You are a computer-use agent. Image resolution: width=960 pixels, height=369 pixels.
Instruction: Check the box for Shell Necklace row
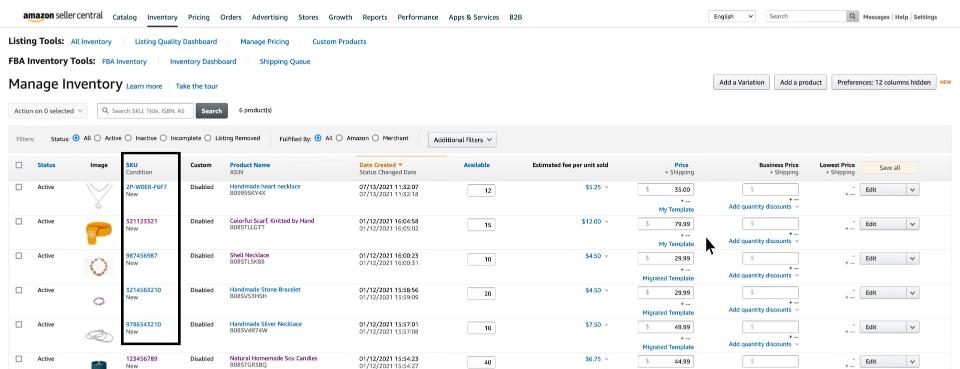pyautogui.click(x=18, y=256)
